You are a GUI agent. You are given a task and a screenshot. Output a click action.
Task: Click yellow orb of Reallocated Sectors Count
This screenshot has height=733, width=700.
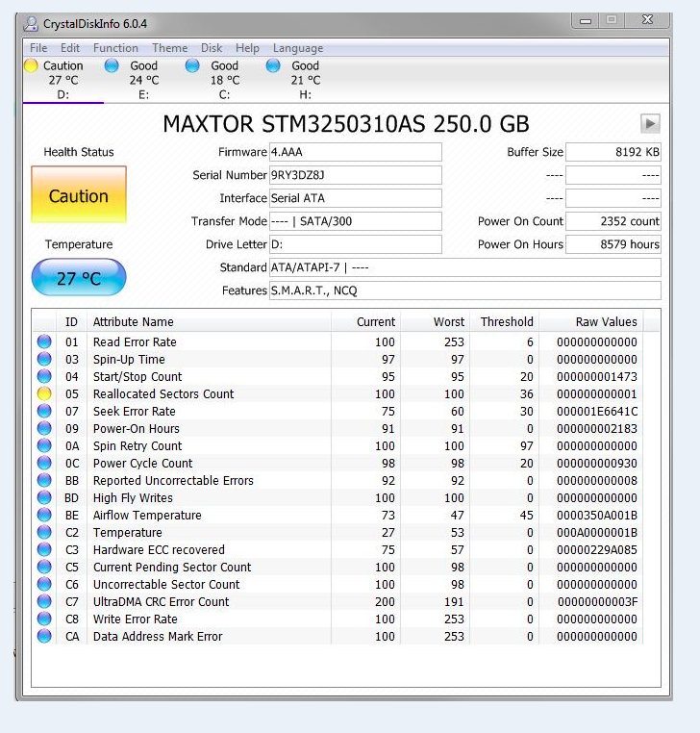44,393
